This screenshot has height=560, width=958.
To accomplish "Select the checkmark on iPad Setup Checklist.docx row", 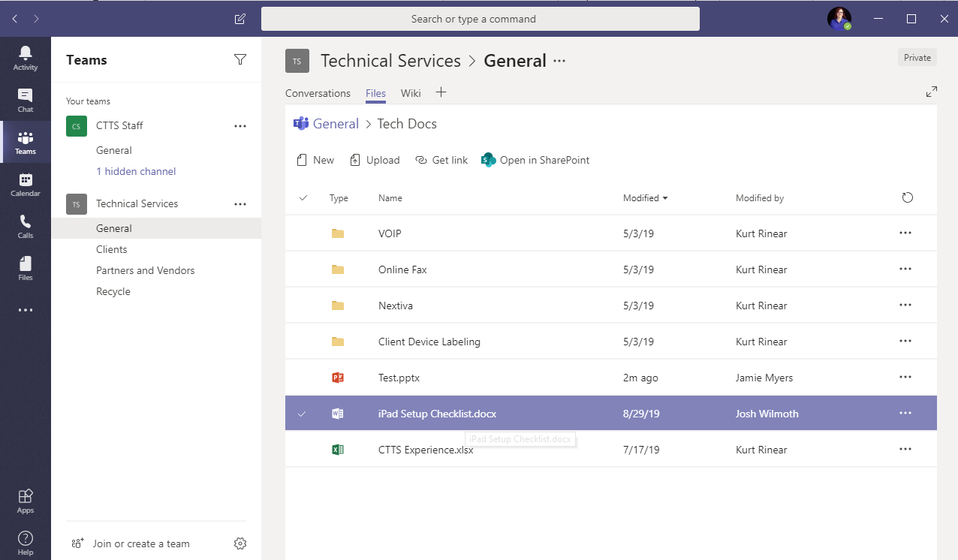I will pyautogui.click(x=303, y=413).
